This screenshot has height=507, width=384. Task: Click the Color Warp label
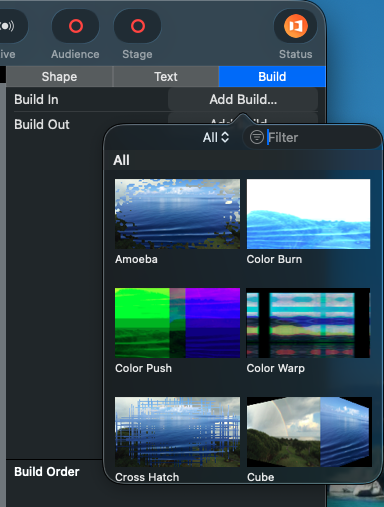tap(276, 368)
